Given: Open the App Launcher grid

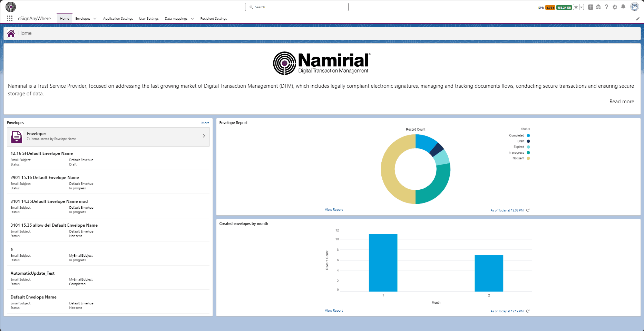Looking at the screenshot, I should (10, 18).
